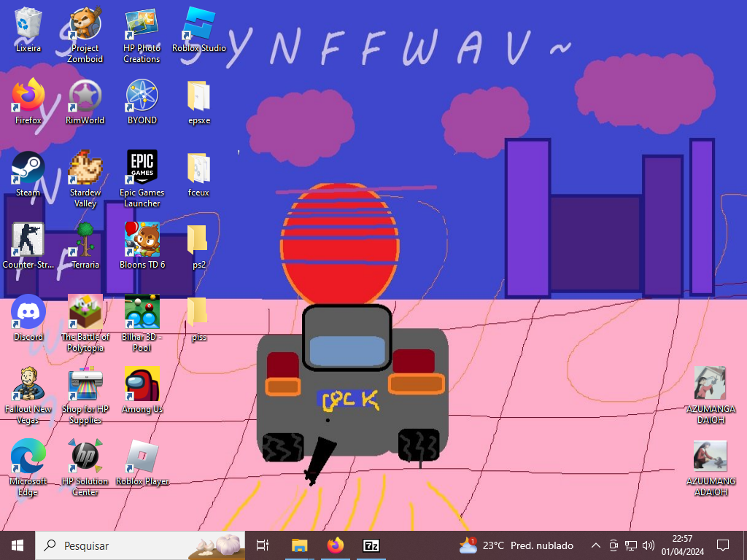Select the HP Photo Creations shortcut

coord(142,35)
